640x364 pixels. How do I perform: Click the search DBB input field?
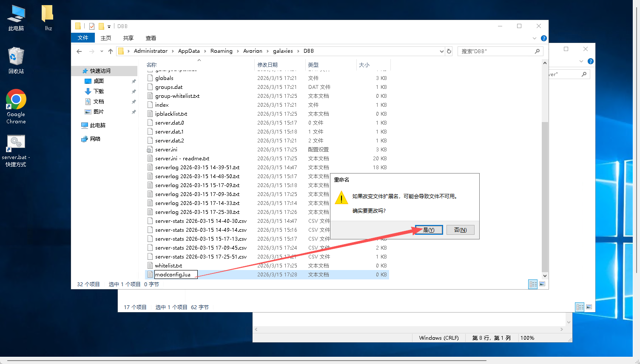[495, 51]
